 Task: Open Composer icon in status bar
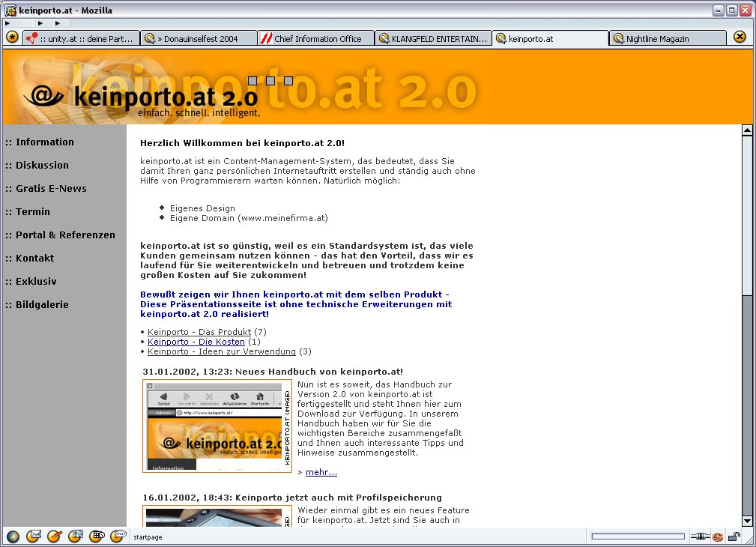coord(55,537)
